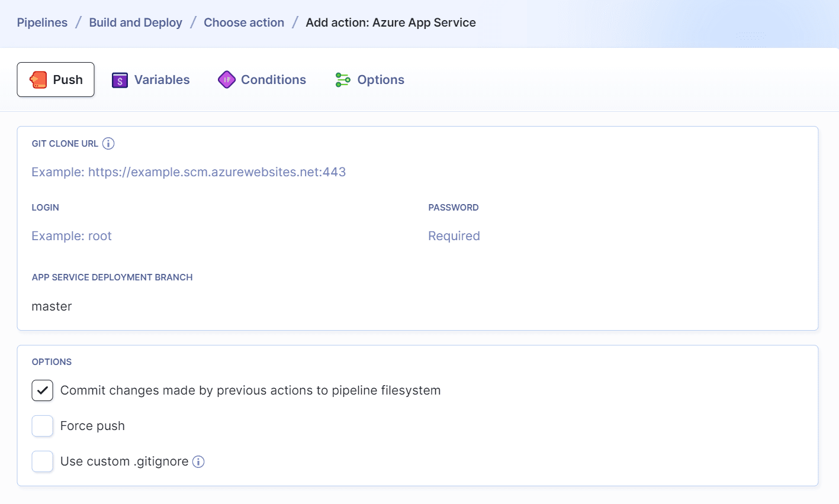This screenshot has height=504, width=839.
Task: Enable the Force push option
Action: 42,426
